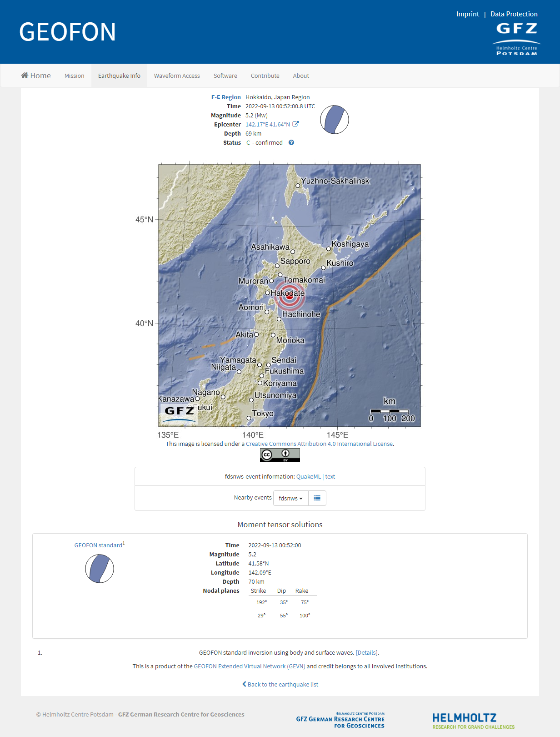The height and width of the screenshot is (737, 560).
Task: Click the longitude value 142.09°E
Action: pos(260,573)
